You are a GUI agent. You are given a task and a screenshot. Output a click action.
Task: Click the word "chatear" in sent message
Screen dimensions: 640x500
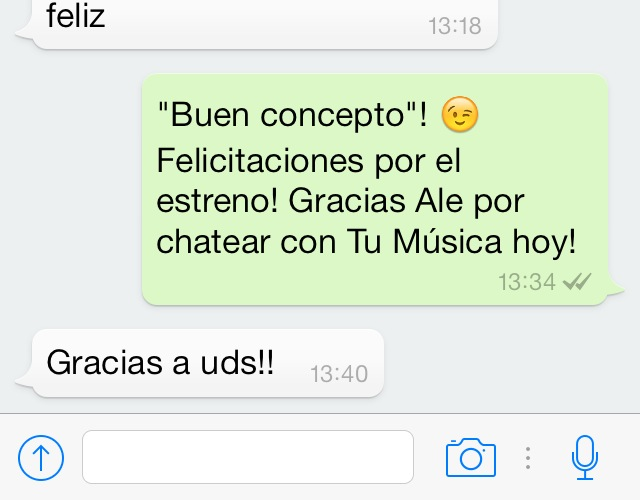[213, 242]
